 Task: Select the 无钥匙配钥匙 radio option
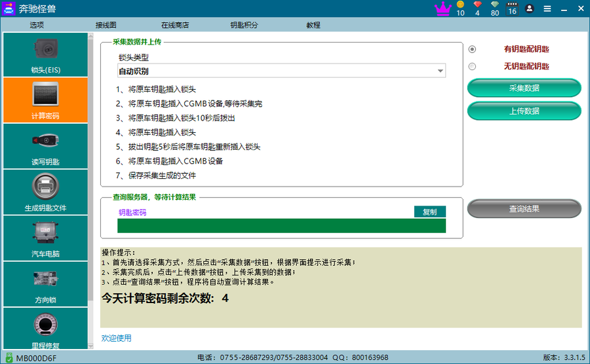click(x=472, y=66)
